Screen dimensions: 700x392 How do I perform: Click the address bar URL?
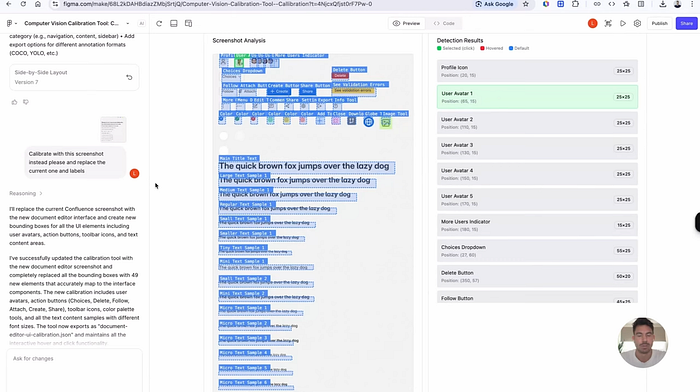click(217, 4)
